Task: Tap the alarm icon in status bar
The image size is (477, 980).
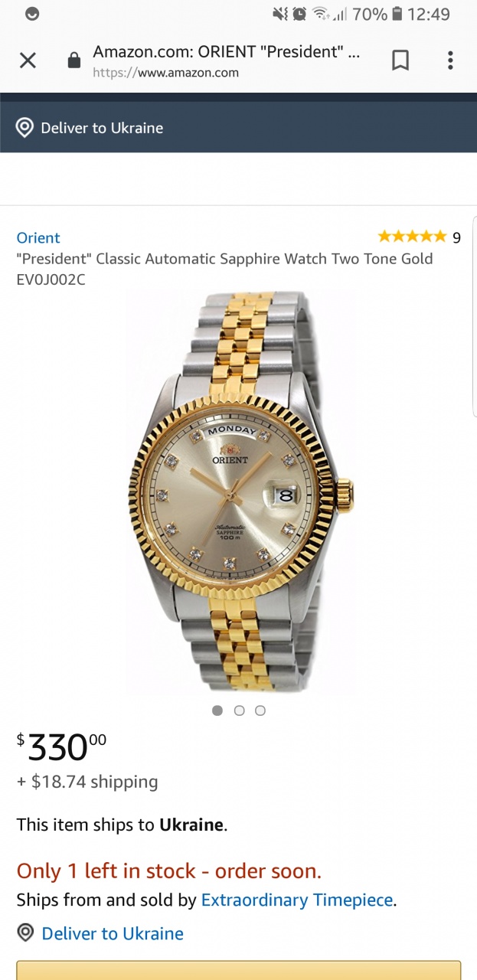Action: [x=299, y=14]
